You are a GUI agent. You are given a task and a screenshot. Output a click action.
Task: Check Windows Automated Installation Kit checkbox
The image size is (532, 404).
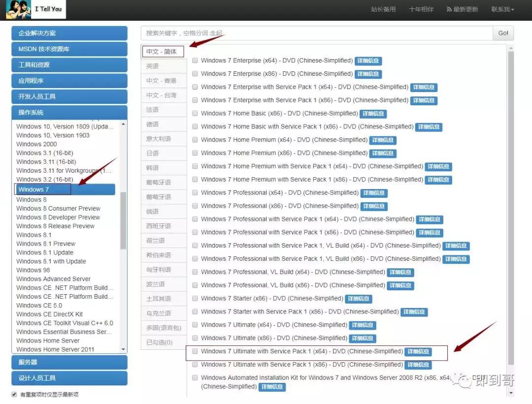195,377
